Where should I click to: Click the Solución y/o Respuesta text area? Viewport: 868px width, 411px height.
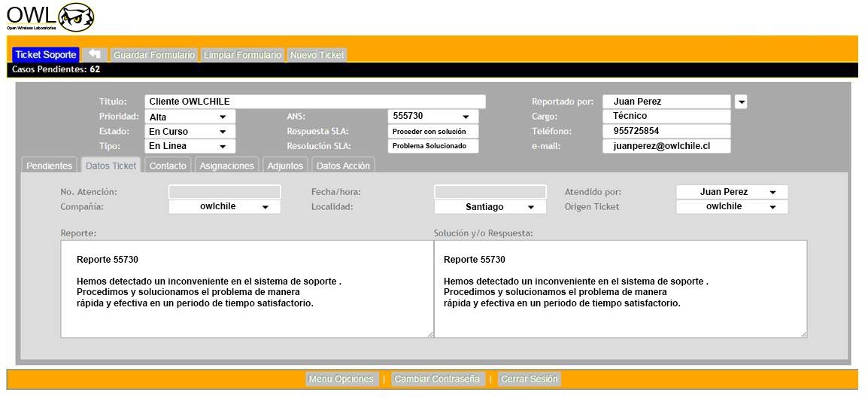click(621, 289)
